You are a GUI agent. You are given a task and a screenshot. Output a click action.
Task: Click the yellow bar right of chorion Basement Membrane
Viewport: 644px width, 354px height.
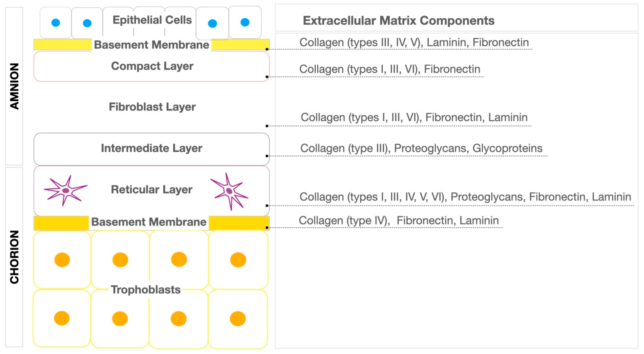tap(239, 223)
